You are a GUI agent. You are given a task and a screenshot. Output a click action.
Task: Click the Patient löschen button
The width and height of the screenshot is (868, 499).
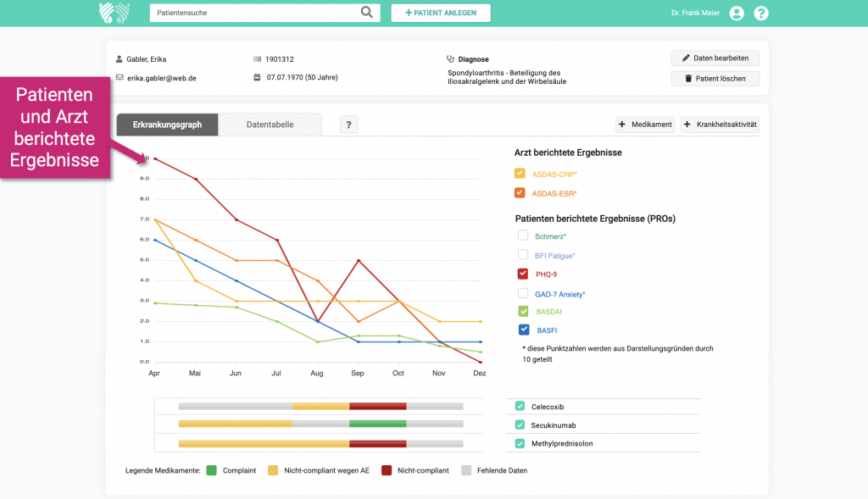(x=715, y=79)
